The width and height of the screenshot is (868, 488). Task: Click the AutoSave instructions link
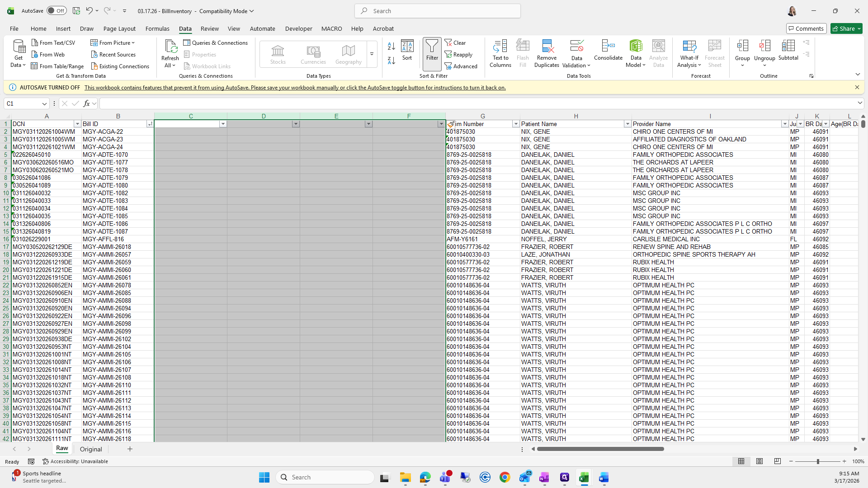pos(295,88)
